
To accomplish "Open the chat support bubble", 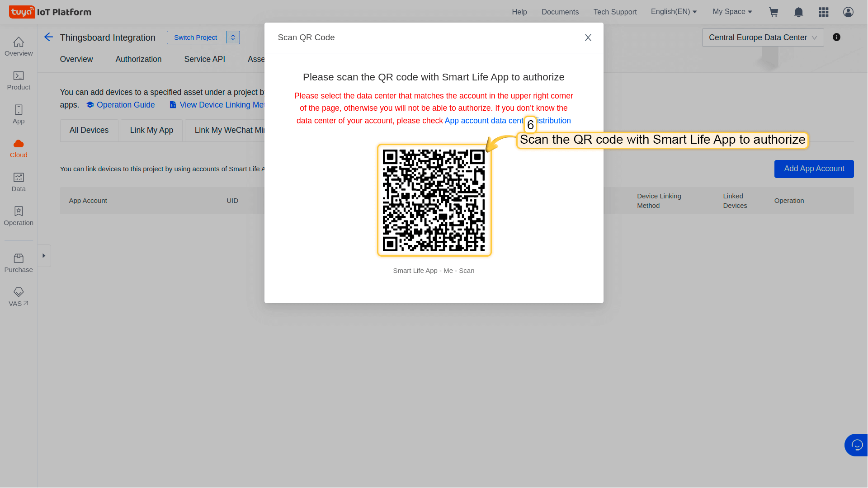I will tap(856, 445).
